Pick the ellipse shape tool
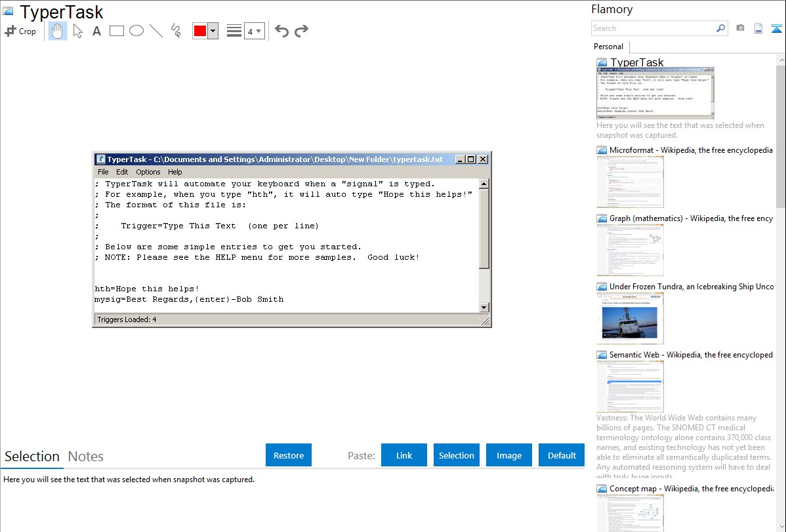The width and height of the screenshot is (786, 532). coord(136,31)
